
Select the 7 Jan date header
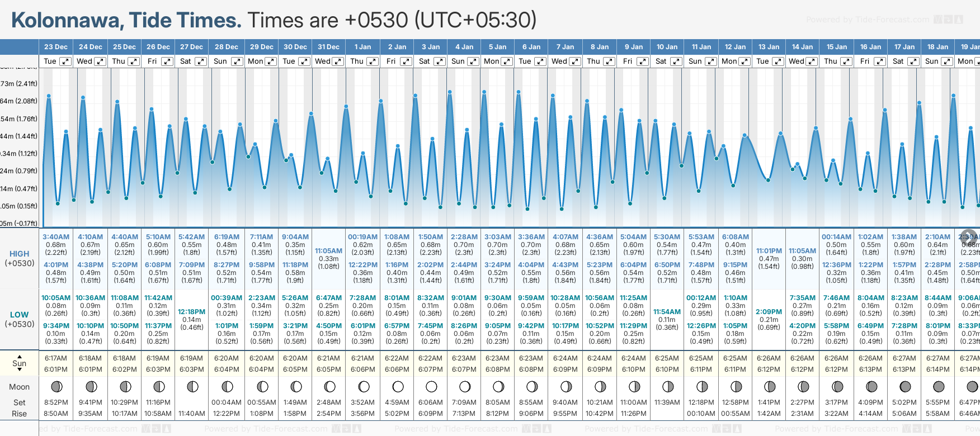click(566, 47)
